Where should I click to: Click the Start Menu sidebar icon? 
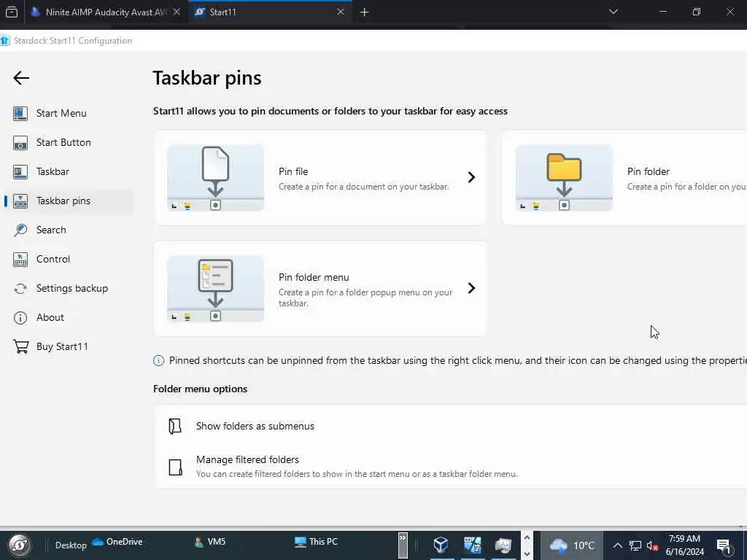tap(20, 113)
